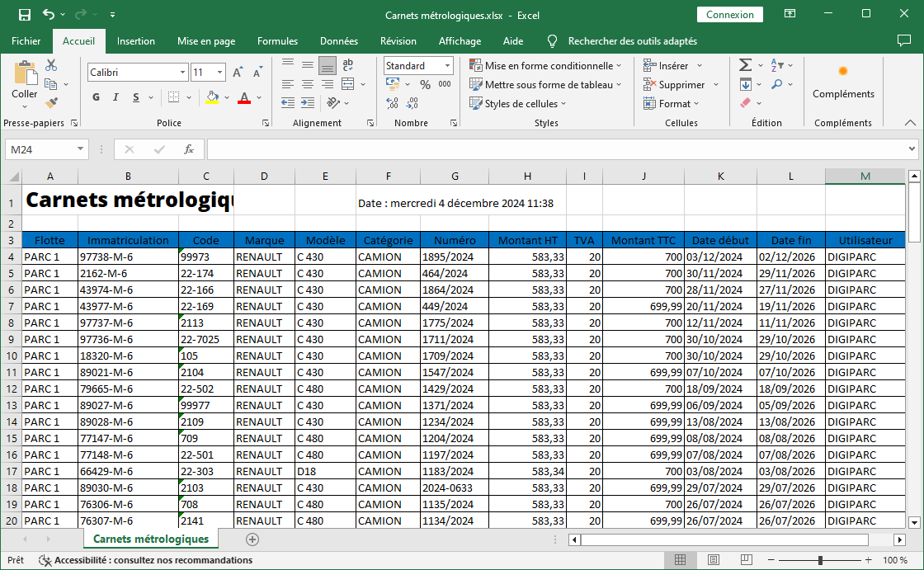The width and height of the screenshot is (924, 570).
Task: Switch to the Insertion tab
Action: tap(135, 40)
